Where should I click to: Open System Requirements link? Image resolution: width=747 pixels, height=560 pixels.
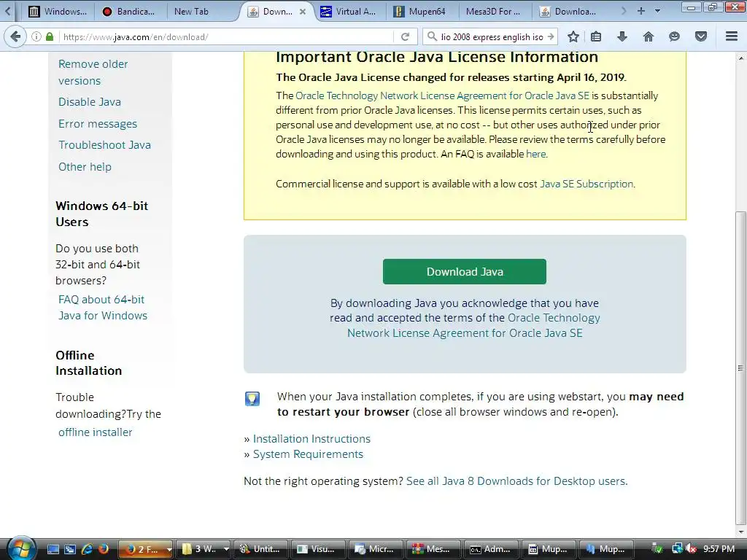pyautogui.click(x=308, y=454)
